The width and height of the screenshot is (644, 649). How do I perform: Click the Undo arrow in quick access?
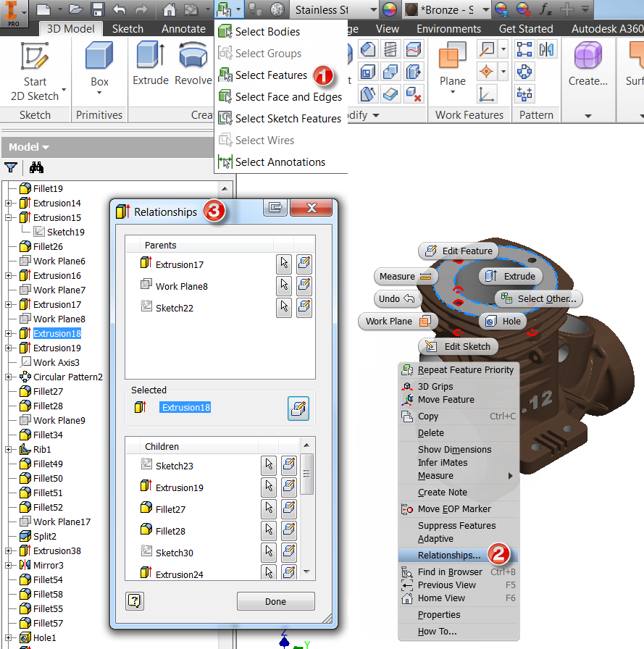pyautogui.click(x=120, y=9)
